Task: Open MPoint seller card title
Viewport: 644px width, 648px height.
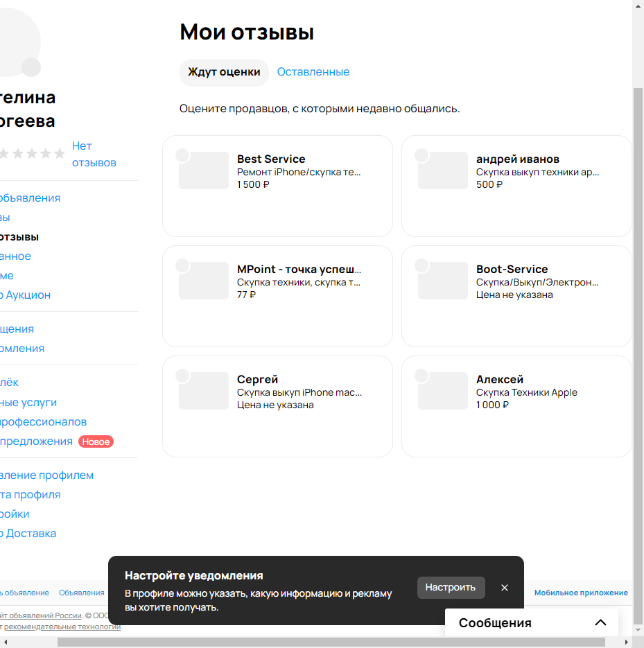Action: [299, 269]
